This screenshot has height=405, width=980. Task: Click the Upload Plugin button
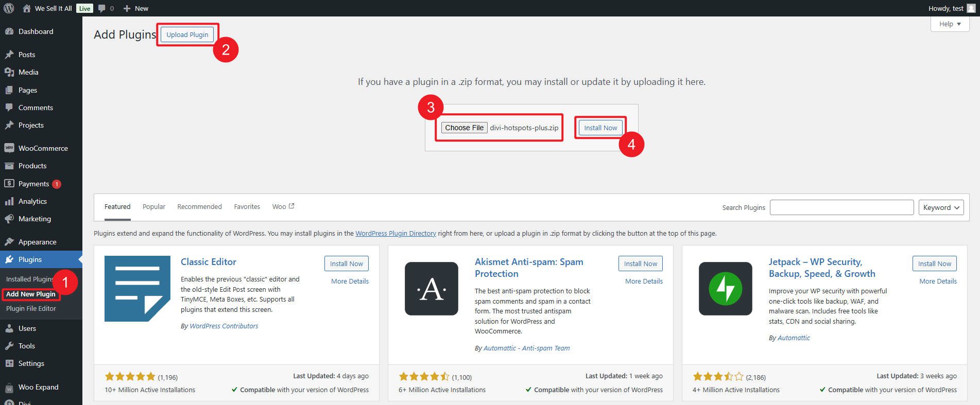(x=187, y=34)
